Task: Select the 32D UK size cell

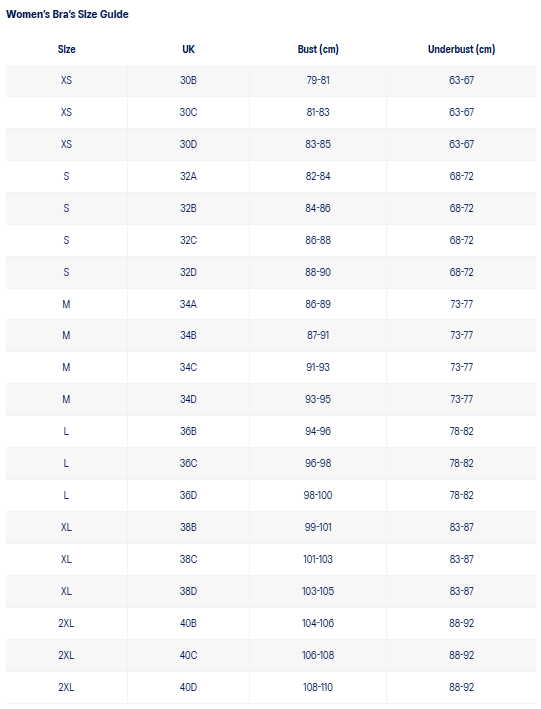Action: click(x=188, y=273)
